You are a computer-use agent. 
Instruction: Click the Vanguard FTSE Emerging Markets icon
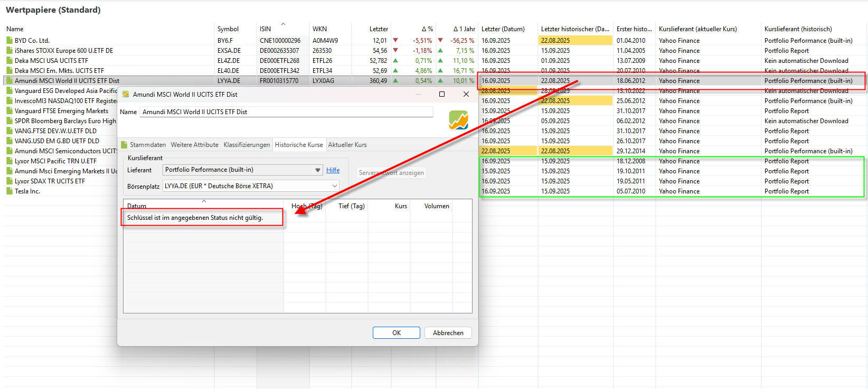9,111
